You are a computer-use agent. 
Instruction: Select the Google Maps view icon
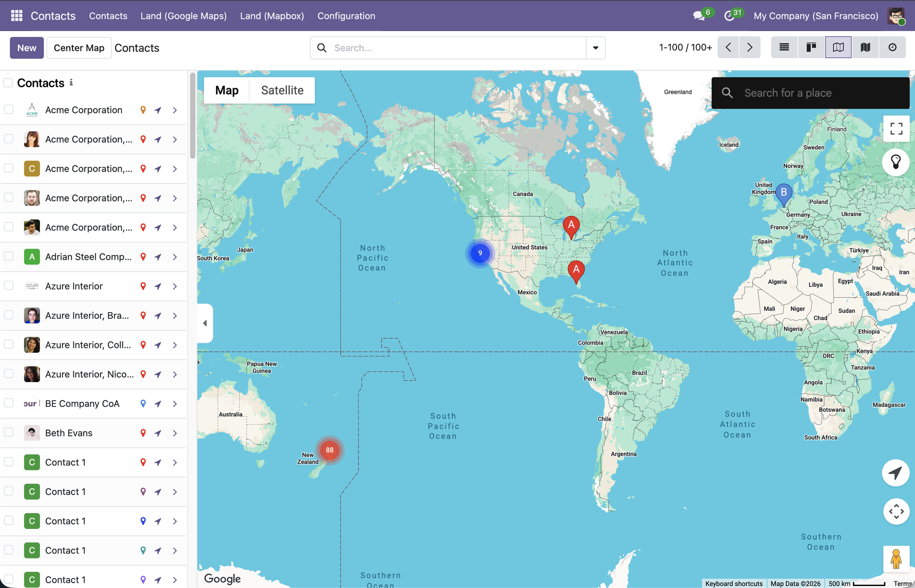pos(838,47)
